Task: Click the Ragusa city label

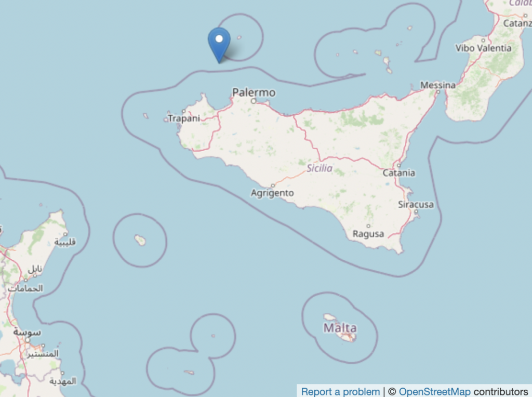Action: (x=368, y=234)
